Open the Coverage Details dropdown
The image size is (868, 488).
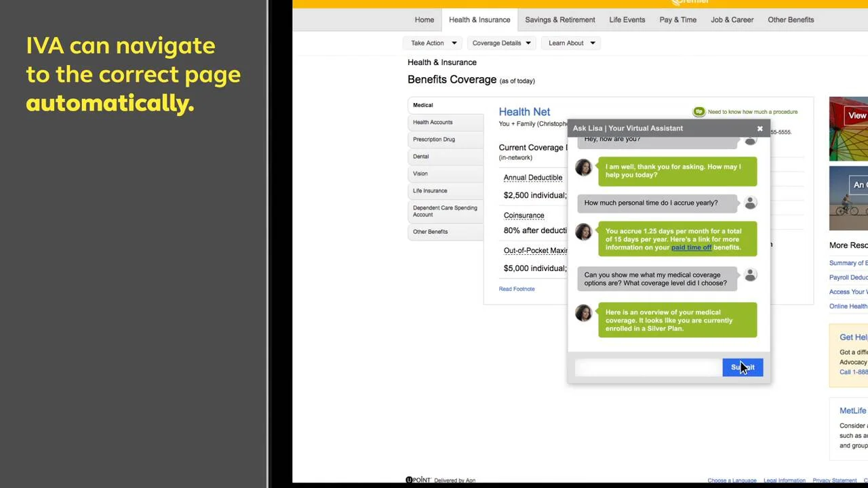coord(502,43)
